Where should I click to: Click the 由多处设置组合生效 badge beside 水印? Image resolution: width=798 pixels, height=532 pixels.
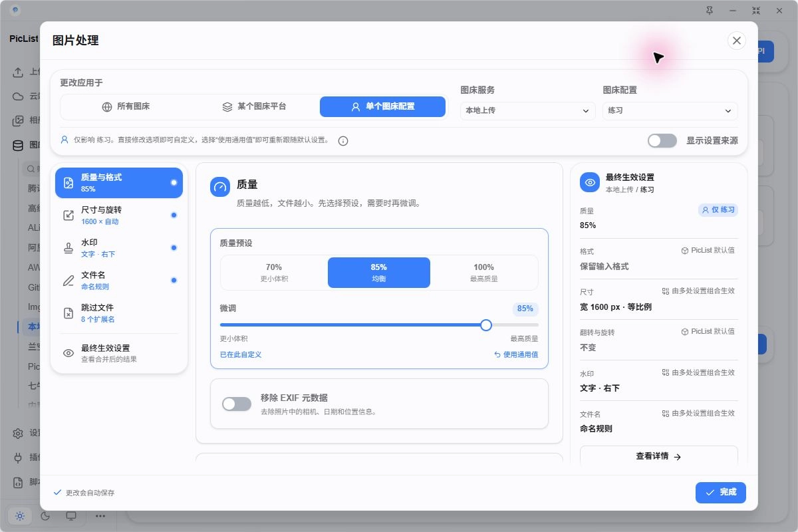699,372
